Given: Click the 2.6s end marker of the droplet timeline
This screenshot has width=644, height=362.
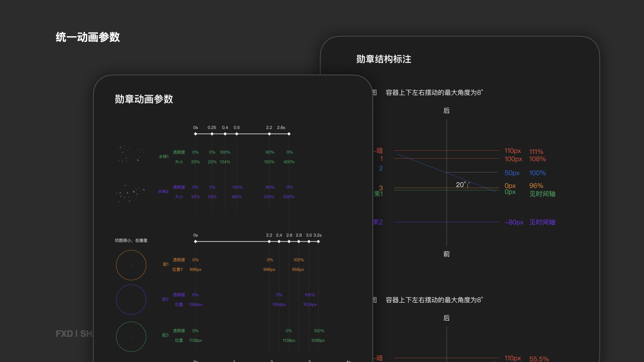Looking at the screenshot, I should (289, 134).
